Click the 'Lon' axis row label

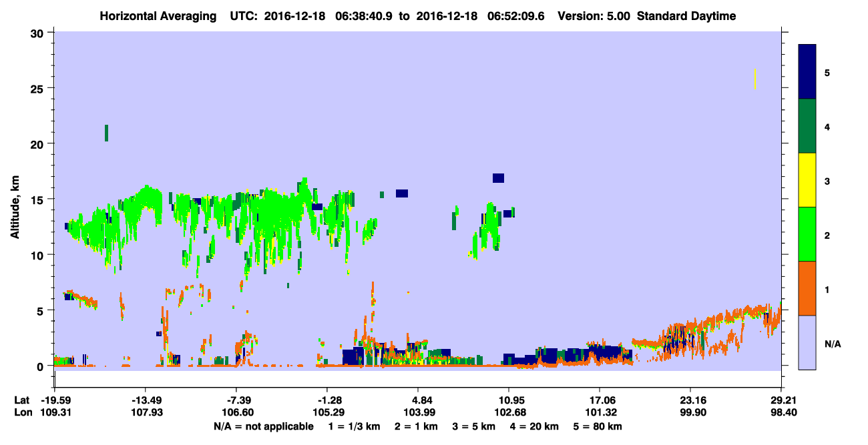pyautogui.click(x=23, y=412)
